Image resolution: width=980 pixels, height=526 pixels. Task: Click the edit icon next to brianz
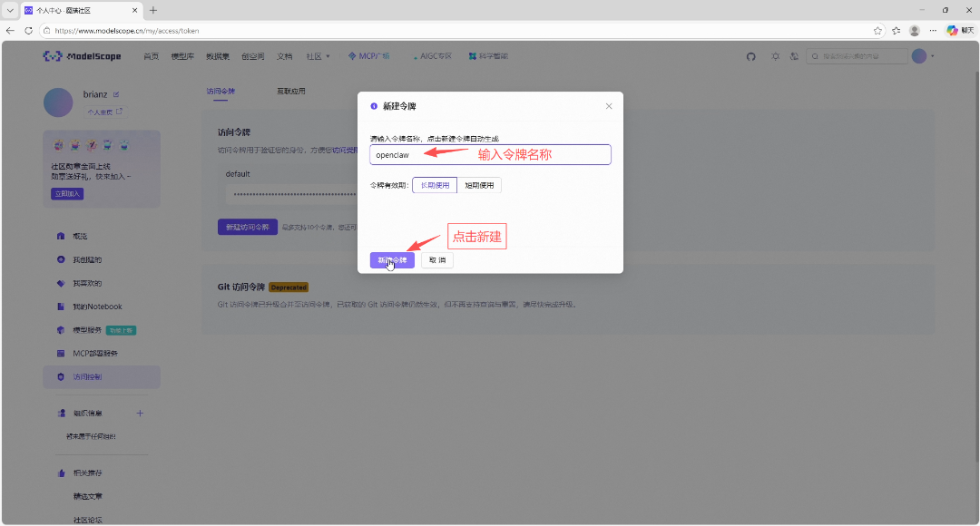(x=116, y=94)
